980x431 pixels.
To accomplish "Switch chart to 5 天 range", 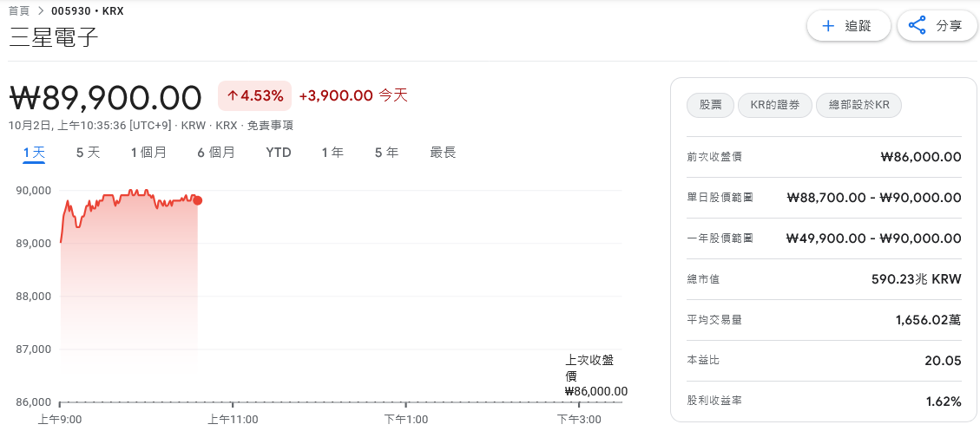I will click(x=88, y=153).
